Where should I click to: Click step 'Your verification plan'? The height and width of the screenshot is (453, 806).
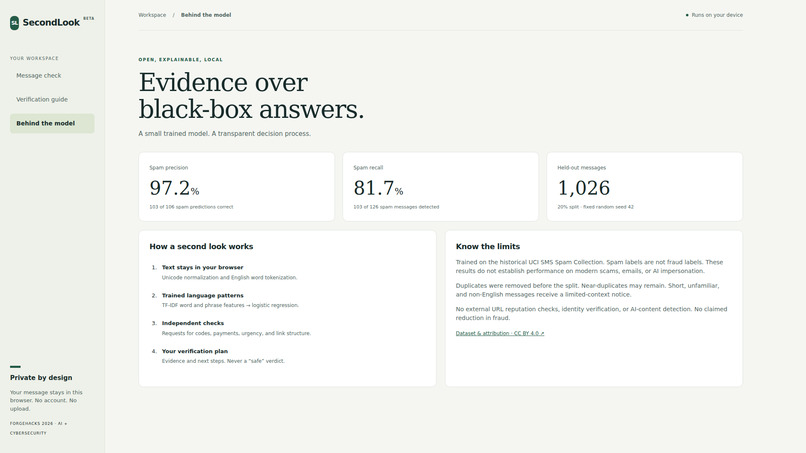coord(195,351)
